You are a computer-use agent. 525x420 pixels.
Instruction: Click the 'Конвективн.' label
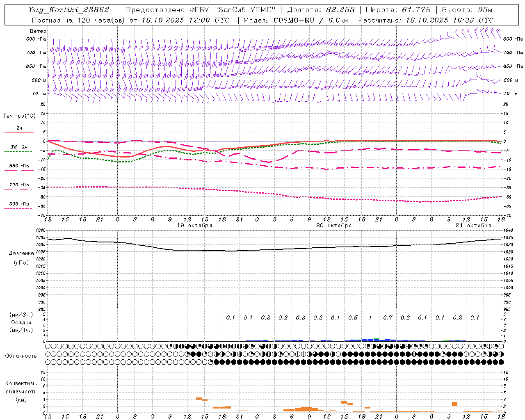(x=21, y=383)
